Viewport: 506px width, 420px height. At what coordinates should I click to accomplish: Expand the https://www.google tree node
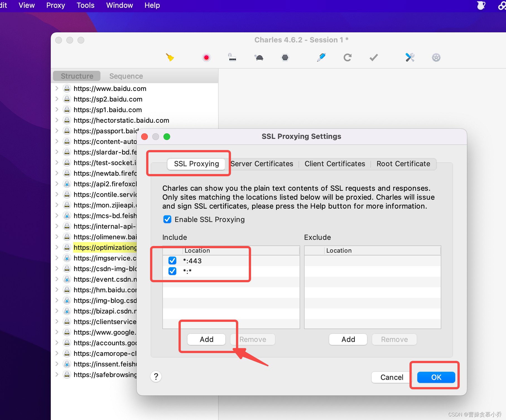[57, 332]
